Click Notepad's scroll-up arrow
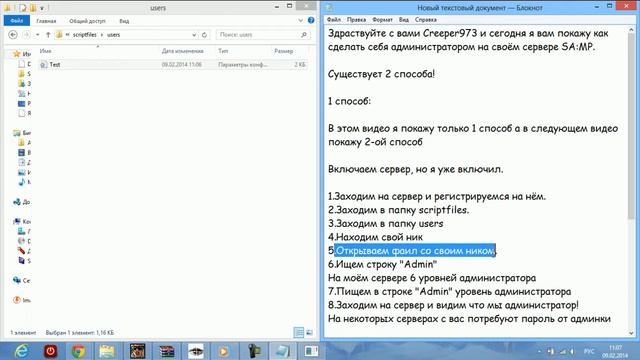640x360 pixels. click(631, 30)
